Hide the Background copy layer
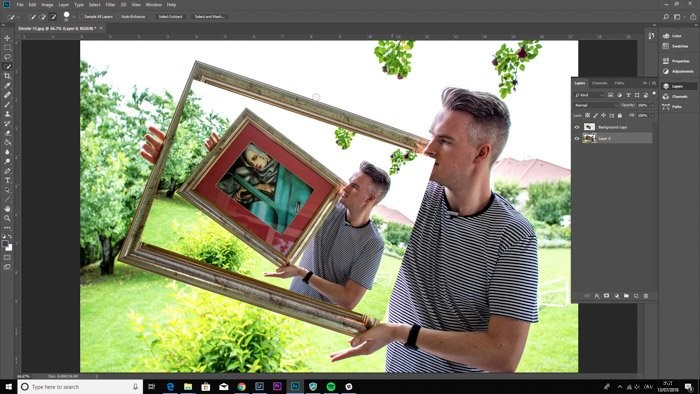The width and height of the screenshot is (700, 394). pyautogui.click(x=576, y=127)
